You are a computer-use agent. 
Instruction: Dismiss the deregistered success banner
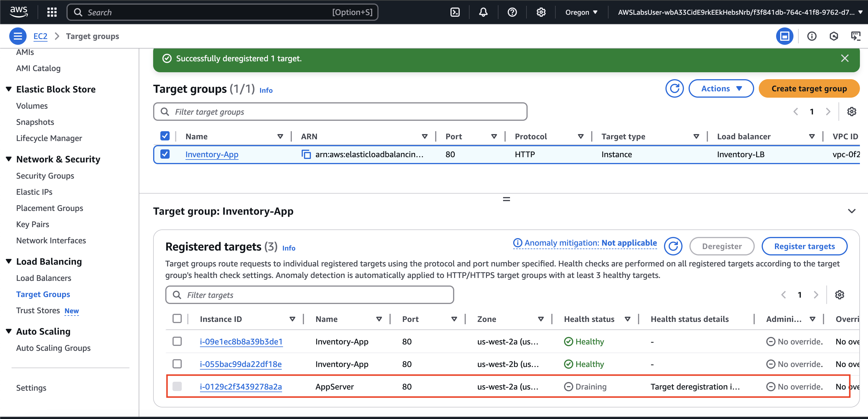844,58
